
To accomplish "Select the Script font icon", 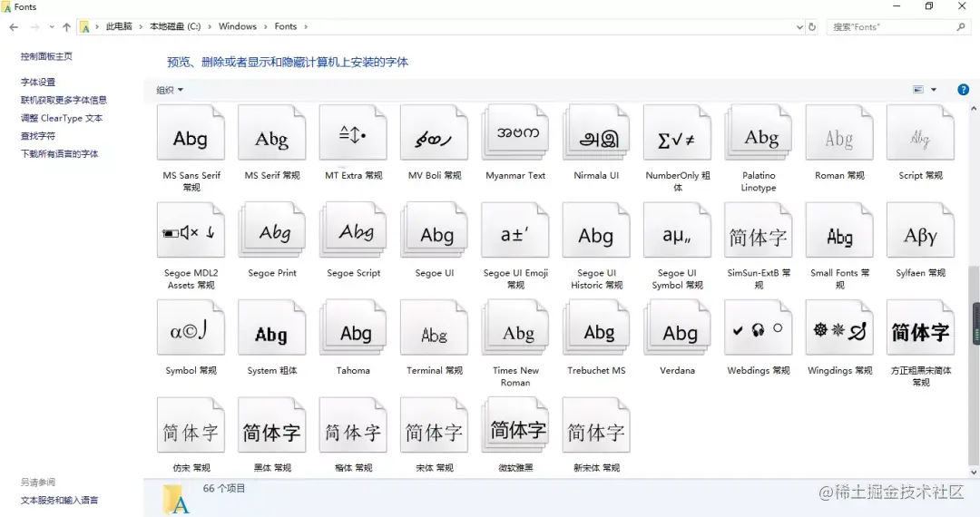I will (x=921, y=132).
